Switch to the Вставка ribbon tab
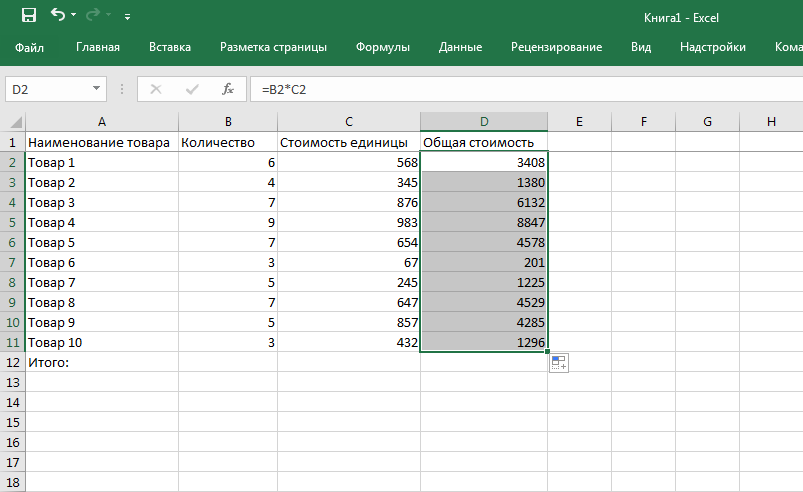803x492 pixels. (x=170, y=47)
